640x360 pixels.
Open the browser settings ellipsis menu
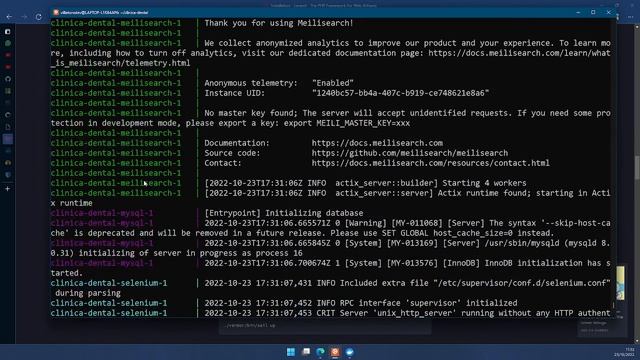pos(631,17)
